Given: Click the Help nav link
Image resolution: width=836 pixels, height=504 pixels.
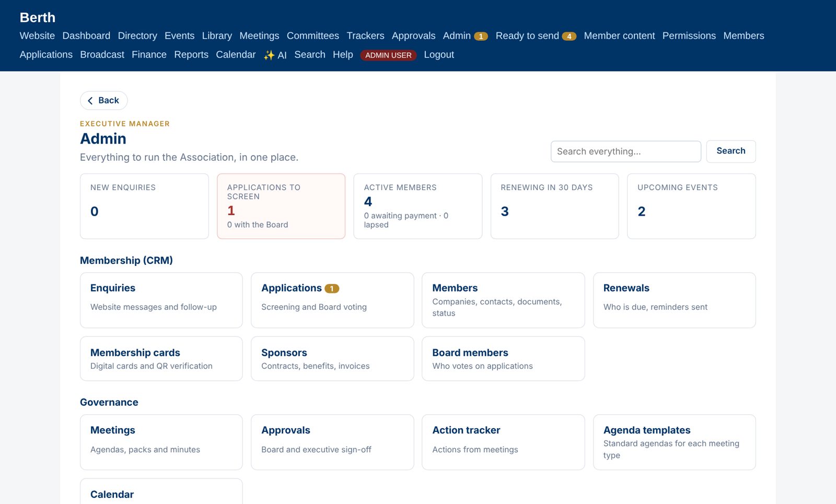Looking at the screenshot, I should (x=343, y=54).
